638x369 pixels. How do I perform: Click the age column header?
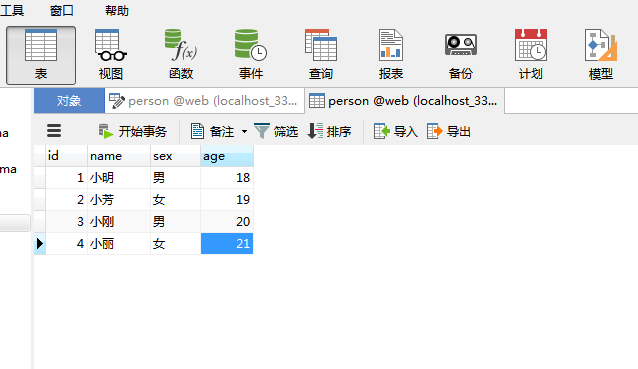click(x=227, y=156)
